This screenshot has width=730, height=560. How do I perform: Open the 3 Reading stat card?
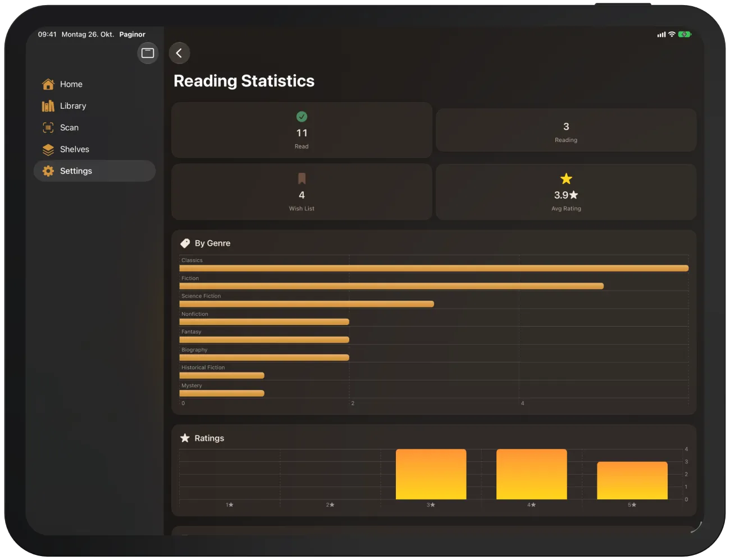tap(566, 130)
